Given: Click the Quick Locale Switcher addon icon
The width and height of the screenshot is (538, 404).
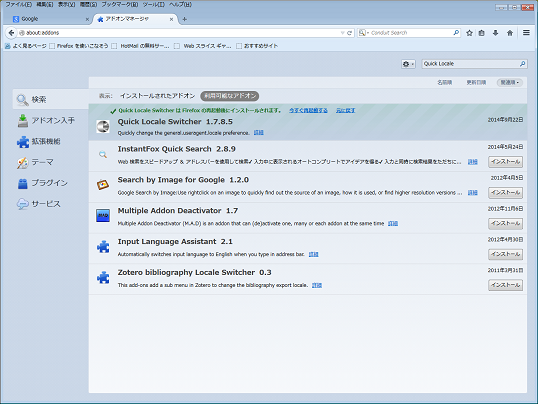Looking at the screenshot, I should [x=103, y=127].
